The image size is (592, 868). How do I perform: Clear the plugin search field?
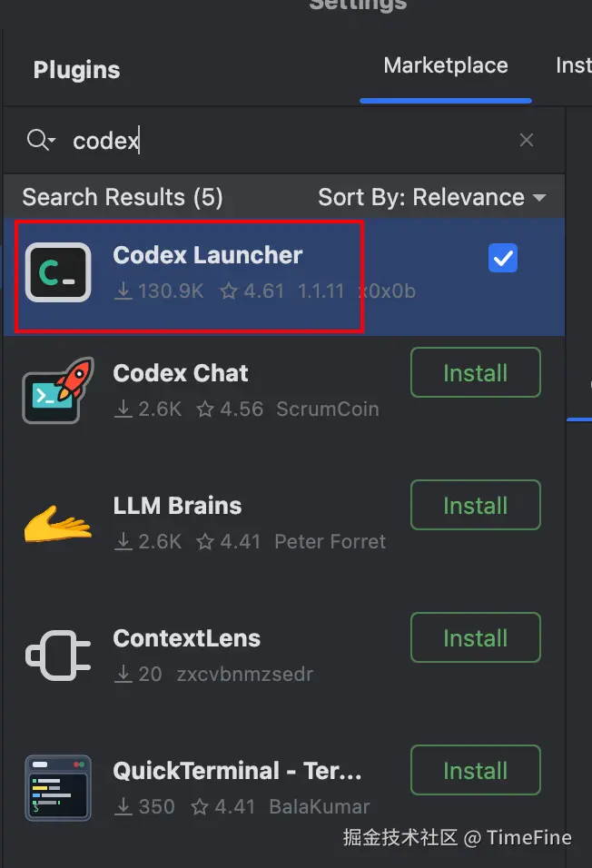(x=526, y=140)
